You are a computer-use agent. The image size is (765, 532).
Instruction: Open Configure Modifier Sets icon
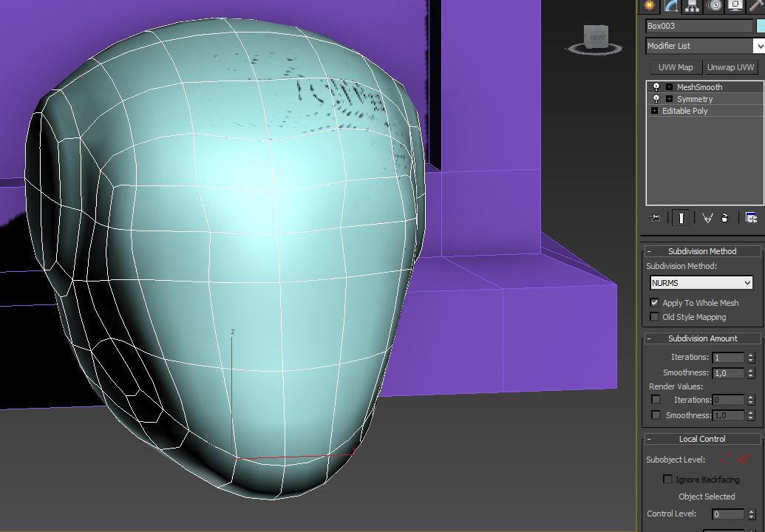(751, 218)
